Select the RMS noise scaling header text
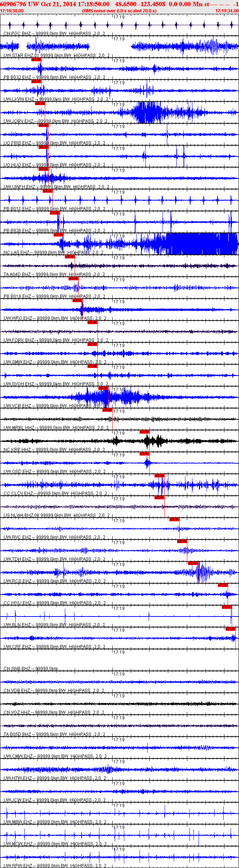This screenshot has width=239, height=868. point(119,11)
